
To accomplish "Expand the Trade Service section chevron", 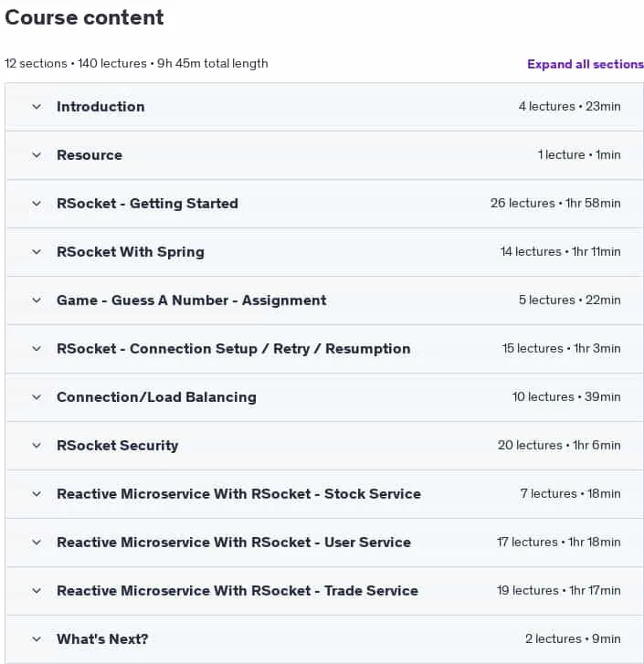I will [x=37, y=591].
